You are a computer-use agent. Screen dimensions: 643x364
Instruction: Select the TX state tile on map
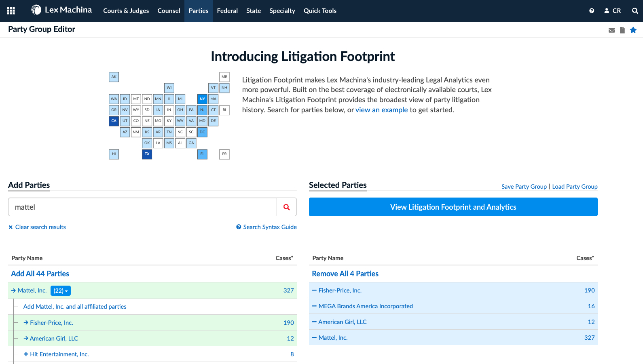click(147, 154)
